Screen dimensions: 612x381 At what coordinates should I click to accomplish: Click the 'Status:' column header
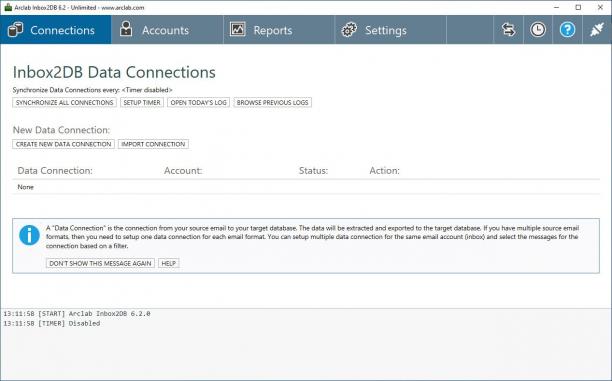pos(313,171)
